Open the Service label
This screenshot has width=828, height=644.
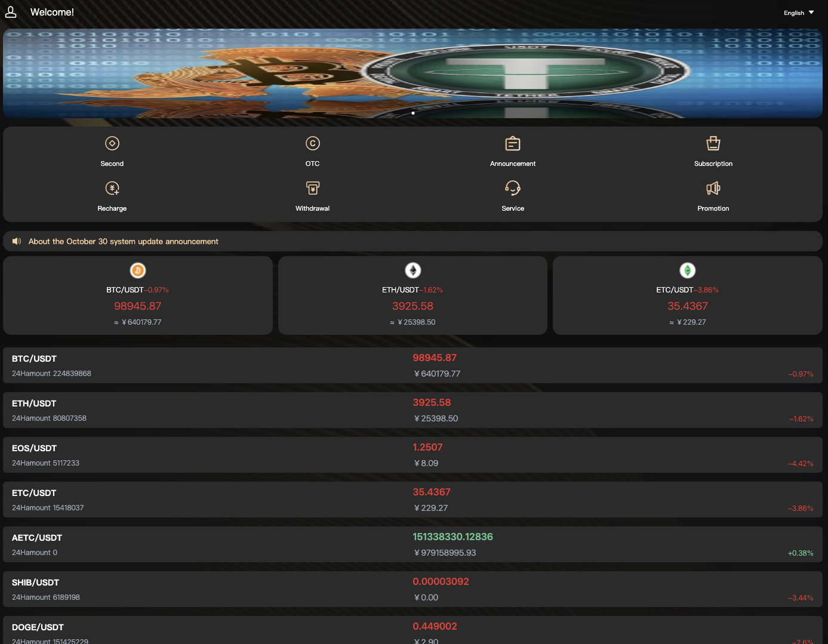coord(513,208)
